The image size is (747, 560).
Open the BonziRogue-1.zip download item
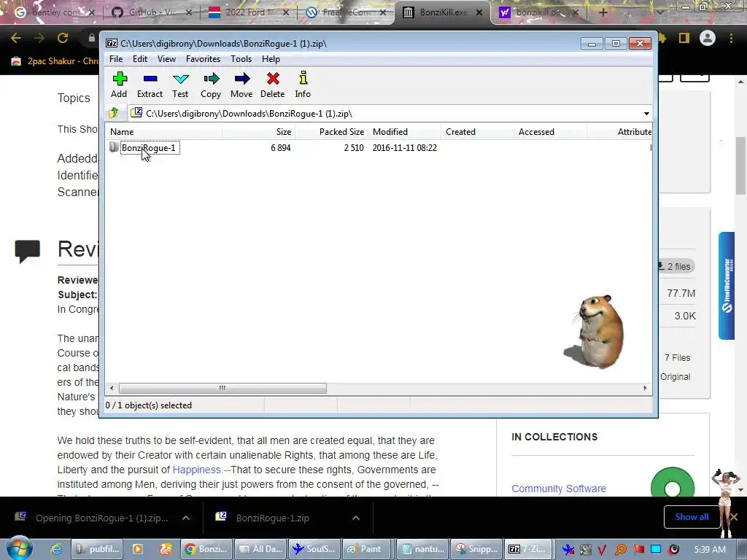click(x=273, y=518)
